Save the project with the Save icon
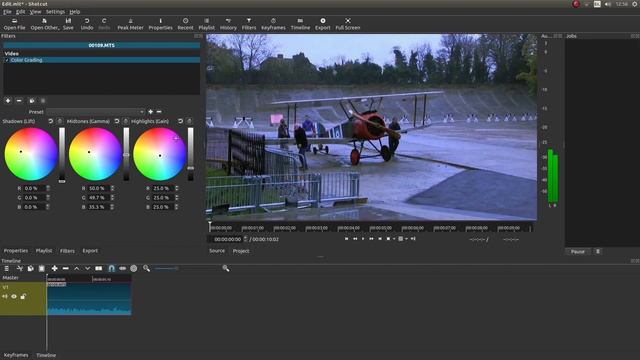640x360 pixels. click(68, 24)
